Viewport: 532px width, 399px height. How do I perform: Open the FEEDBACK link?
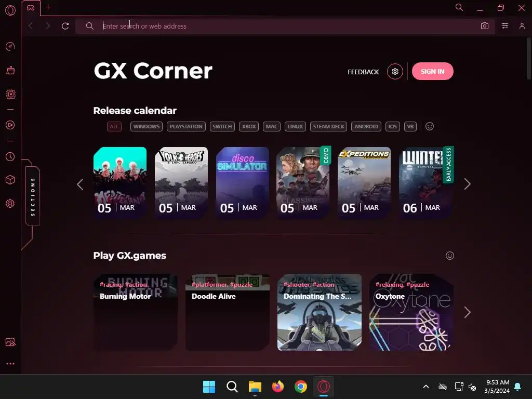click(x=363, y=72)
